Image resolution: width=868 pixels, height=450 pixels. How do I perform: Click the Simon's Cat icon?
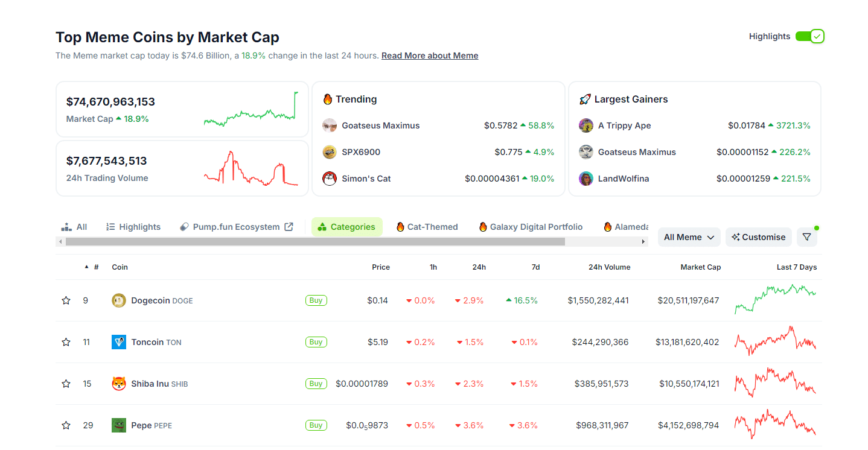330,179
